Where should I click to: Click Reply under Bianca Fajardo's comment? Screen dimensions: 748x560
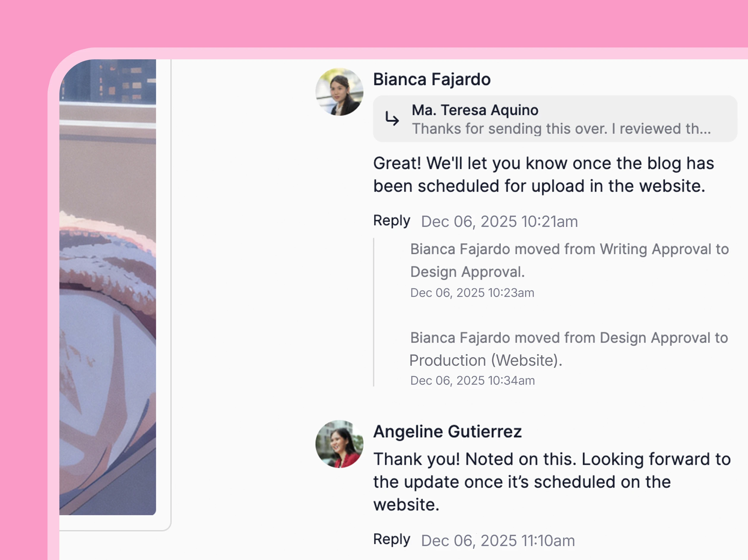(391, 221)
